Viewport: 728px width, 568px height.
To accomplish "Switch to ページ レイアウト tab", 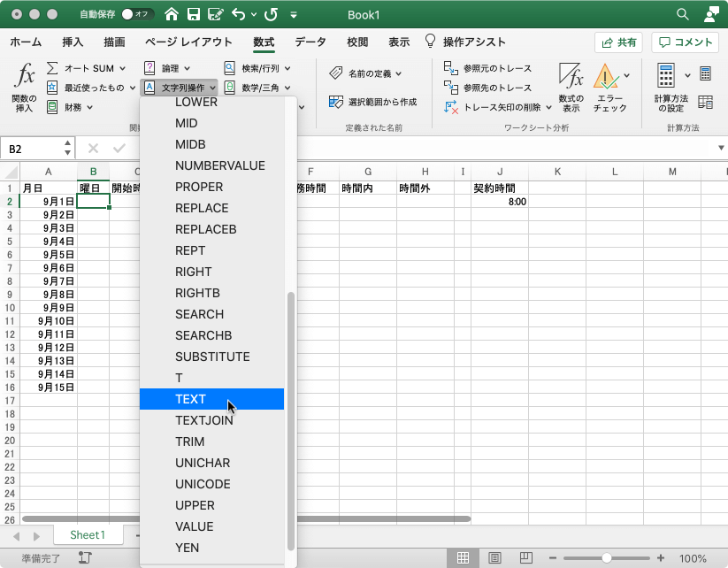I will pos(188,42).
